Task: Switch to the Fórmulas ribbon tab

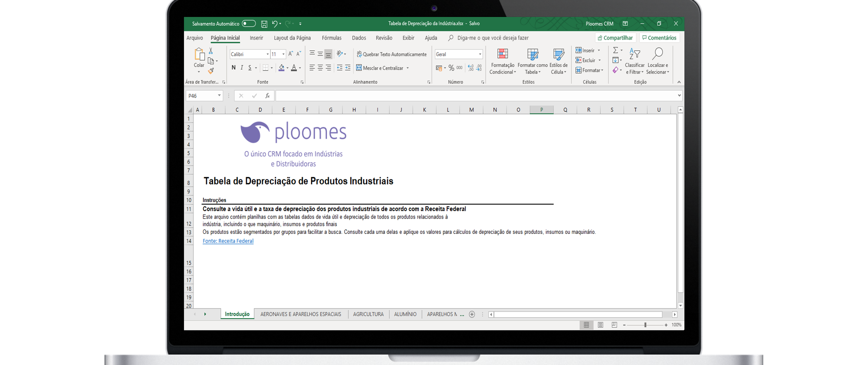Action: pyautogui.click(x=332, y=38)
